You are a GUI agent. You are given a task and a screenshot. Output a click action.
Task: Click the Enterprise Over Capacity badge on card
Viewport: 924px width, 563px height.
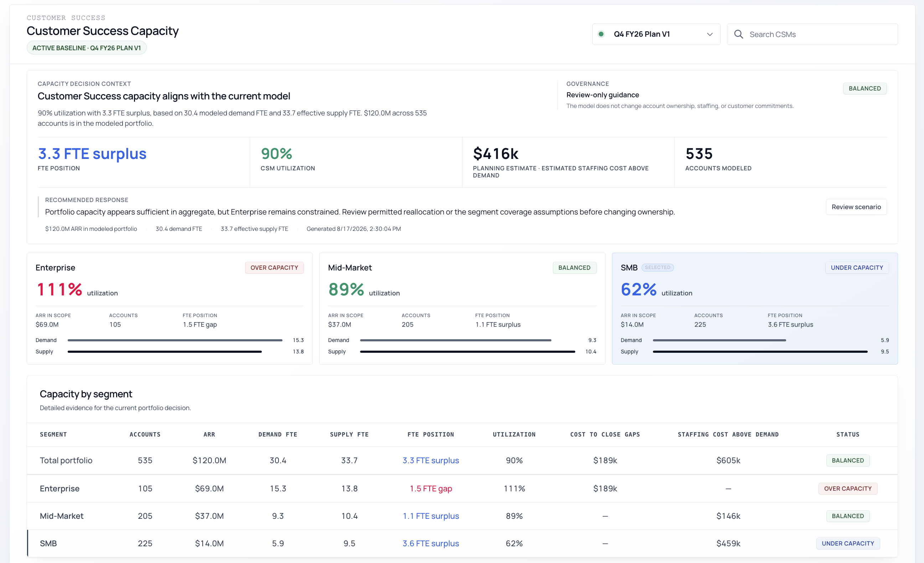coord(274,268)
